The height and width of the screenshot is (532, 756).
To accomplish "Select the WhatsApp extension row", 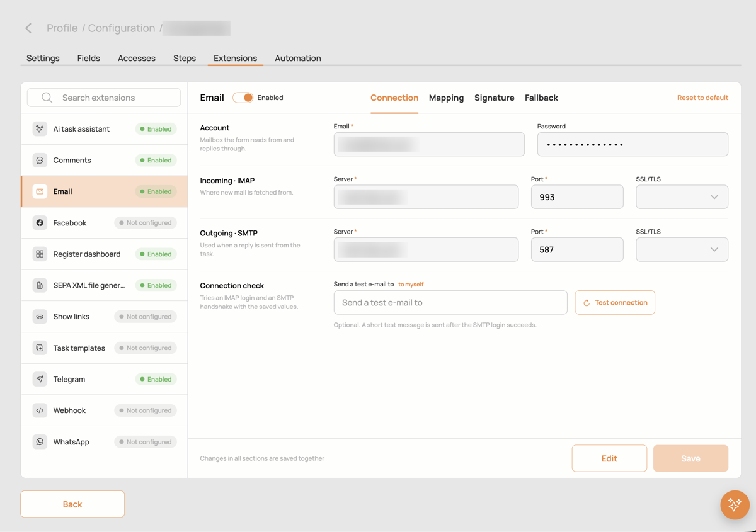I will pos(104,442).
